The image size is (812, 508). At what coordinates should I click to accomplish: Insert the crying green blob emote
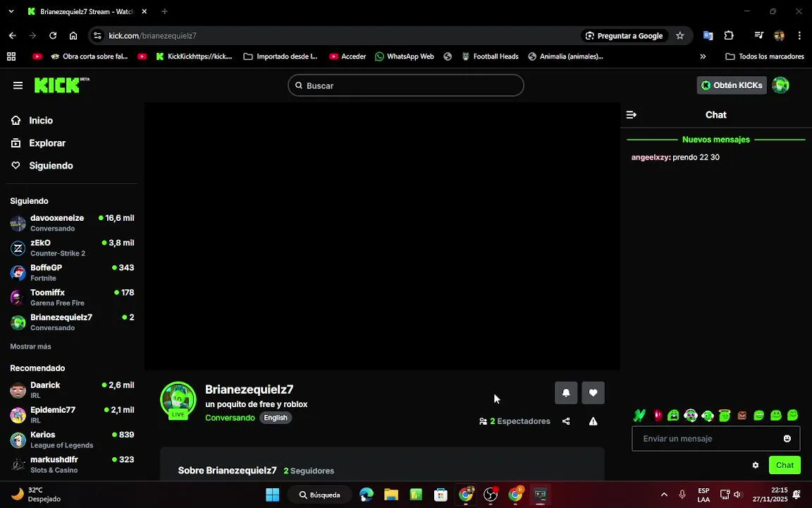[673, 415]
